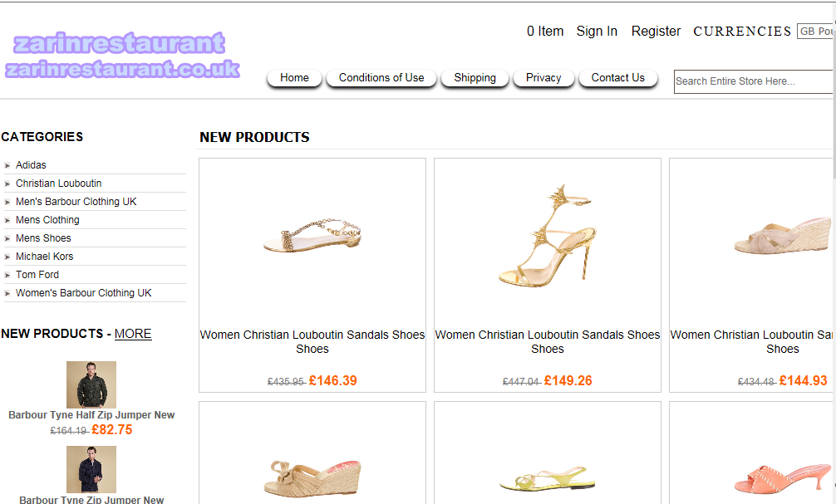Click the arrow bullet beside Adidas
The height and width of the screenshot is (504, 836).
tap(7, 166)
